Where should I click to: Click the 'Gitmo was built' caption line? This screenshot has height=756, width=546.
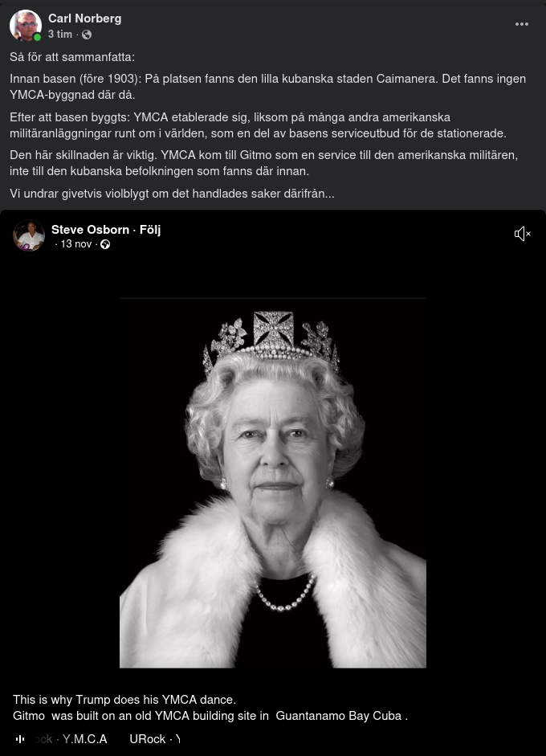210,716
